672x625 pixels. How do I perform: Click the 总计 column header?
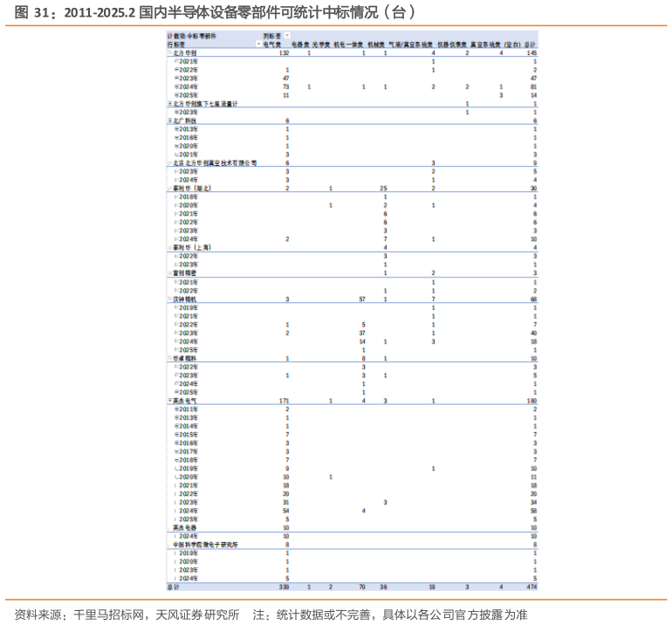tap(531, 44)
